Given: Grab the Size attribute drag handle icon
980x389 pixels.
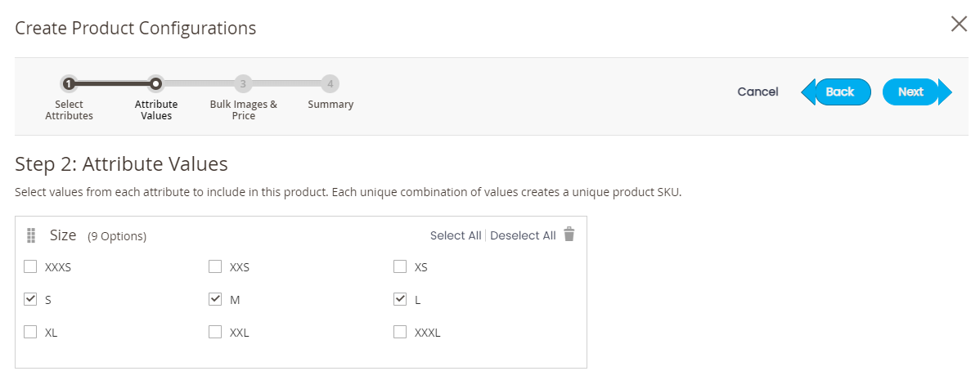Looking at the screenshot, I should 31,235.
